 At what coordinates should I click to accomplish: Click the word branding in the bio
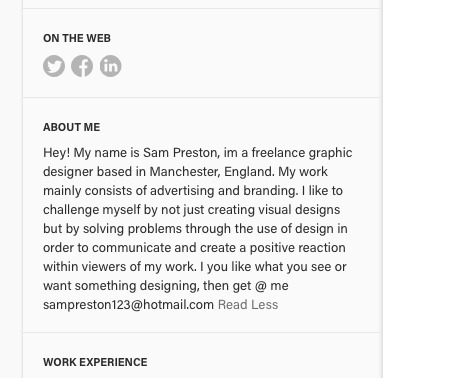271,191
